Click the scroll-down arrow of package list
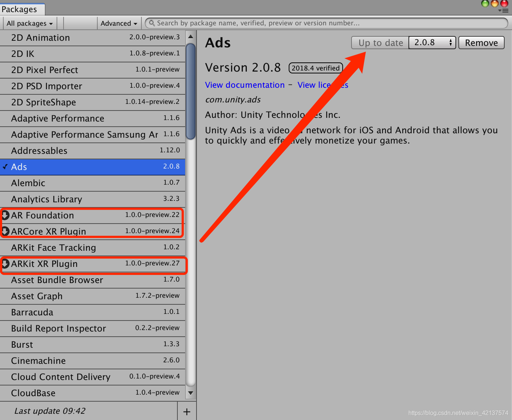The height and width of the screenshot is (420, 512). pos(191,393)
